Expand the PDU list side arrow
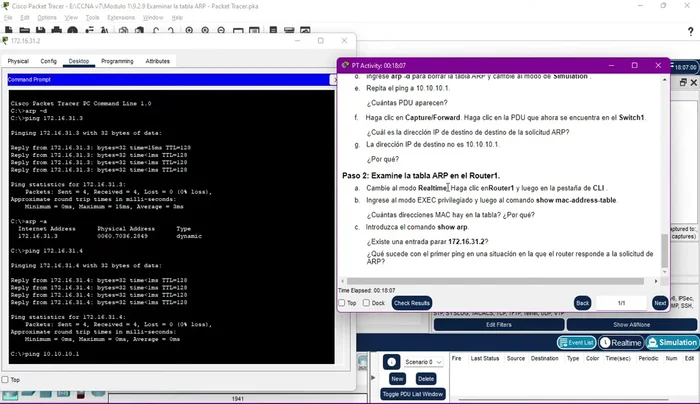 tap(373, 378)
